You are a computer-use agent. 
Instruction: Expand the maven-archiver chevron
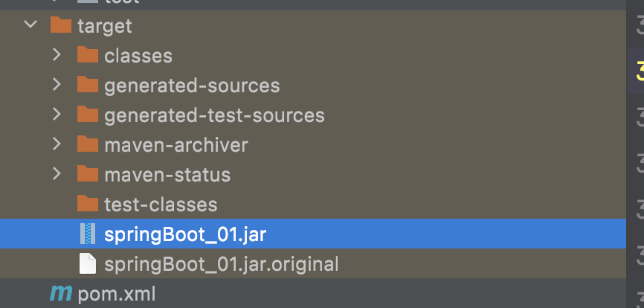click(57, 144)
